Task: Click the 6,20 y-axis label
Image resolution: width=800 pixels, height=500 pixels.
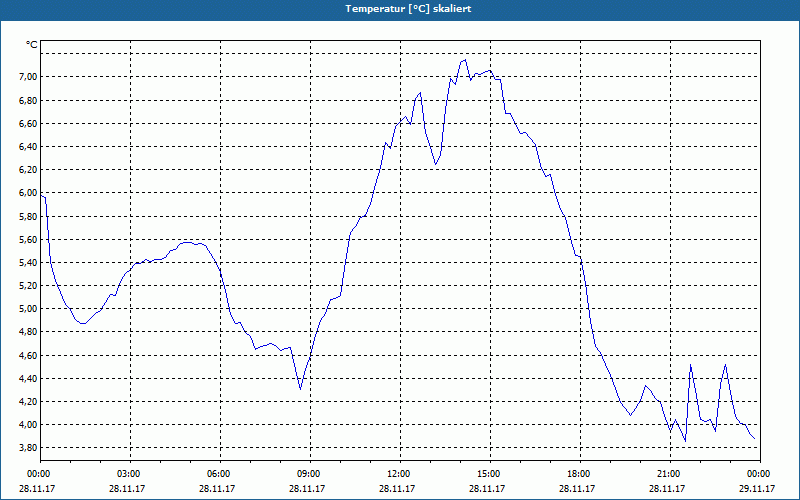Action: click(28, 169)
